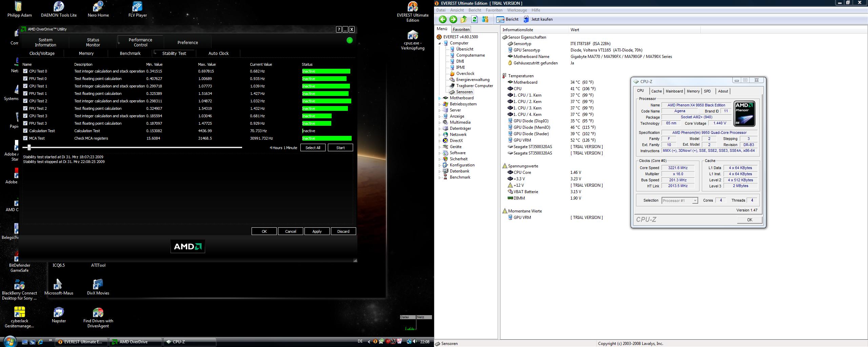Open the Philipp Adam folder icon

click(20, 9)
